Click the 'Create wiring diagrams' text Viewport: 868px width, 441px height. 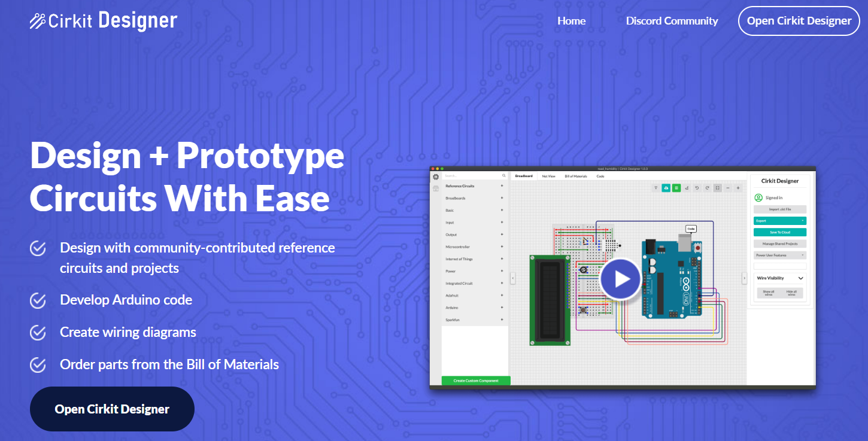click(128, 332)
